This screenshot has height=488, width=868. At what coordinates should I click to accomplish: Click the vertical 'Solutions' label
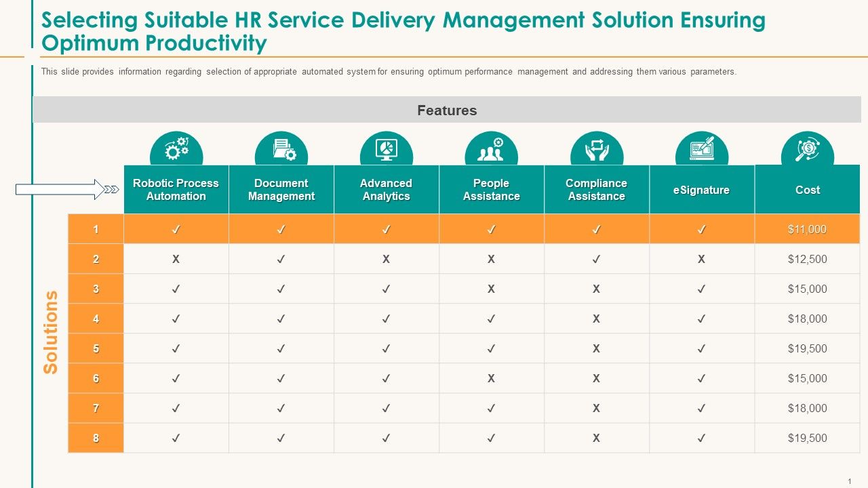click(51, 333)
